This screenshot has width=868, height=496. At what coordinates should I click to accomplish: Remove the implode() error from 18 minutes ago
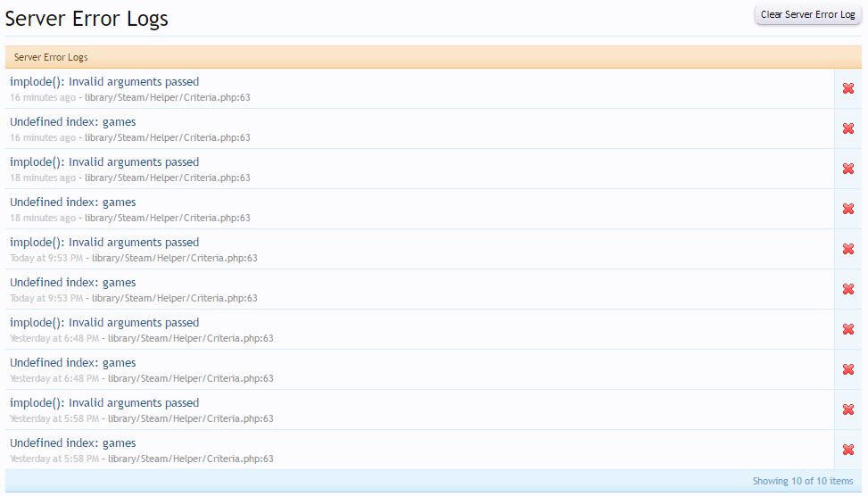click(x=847, y=169)
